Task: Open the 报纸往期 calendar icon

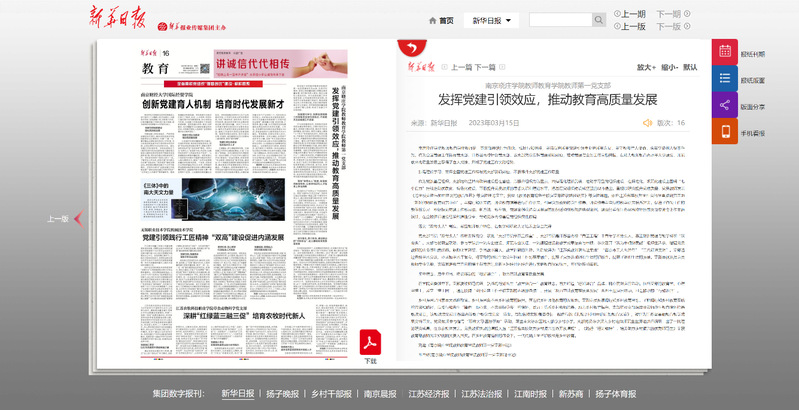Action: (x=725, y=51)
